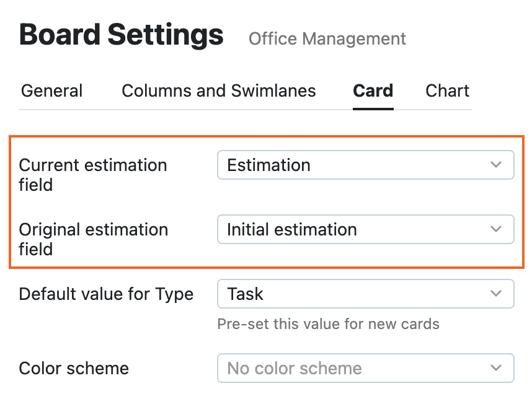Click the Board Settings heading
The height and width of the screenshot is (404, 532).
point(121,35)
